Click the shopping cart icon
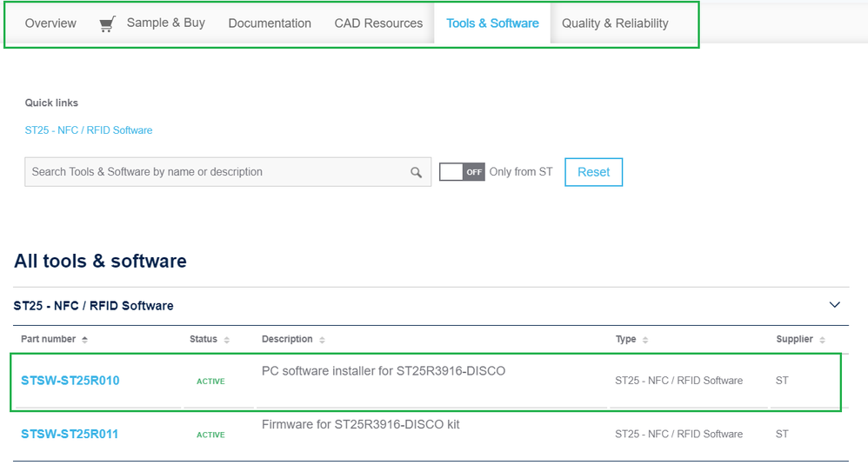Image resolution: width=868 pixels, height=465 pixels. tap(107, 23)
